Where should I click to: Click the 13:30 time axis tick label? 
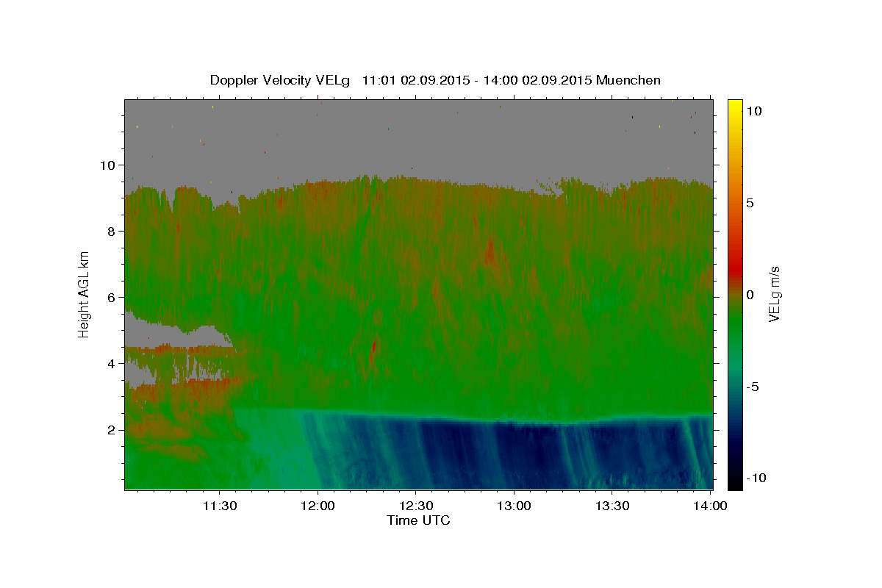[x=612, y=506]
